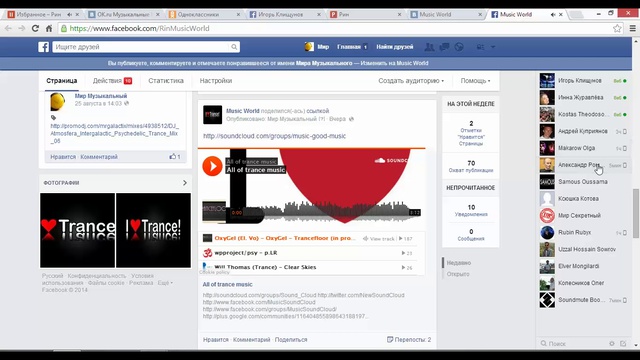Viewport: 640px width, 360px height.
Task: Open privacy shortcuts icon in header
Action: click(480, 47)
